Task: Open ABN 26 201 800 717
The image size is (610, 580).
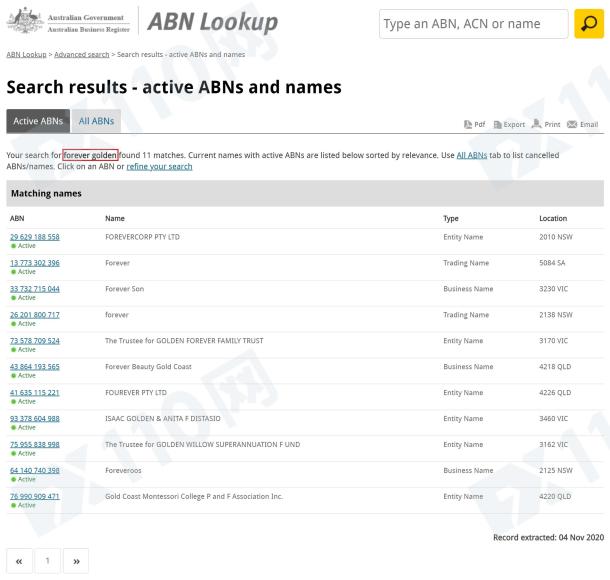Action: click(35, 315)
